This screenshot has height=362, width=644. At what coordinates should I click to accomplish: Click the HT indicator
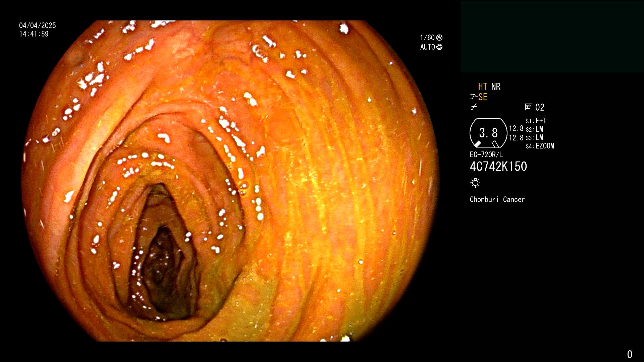pyautogui.click(x=482, y=86)
